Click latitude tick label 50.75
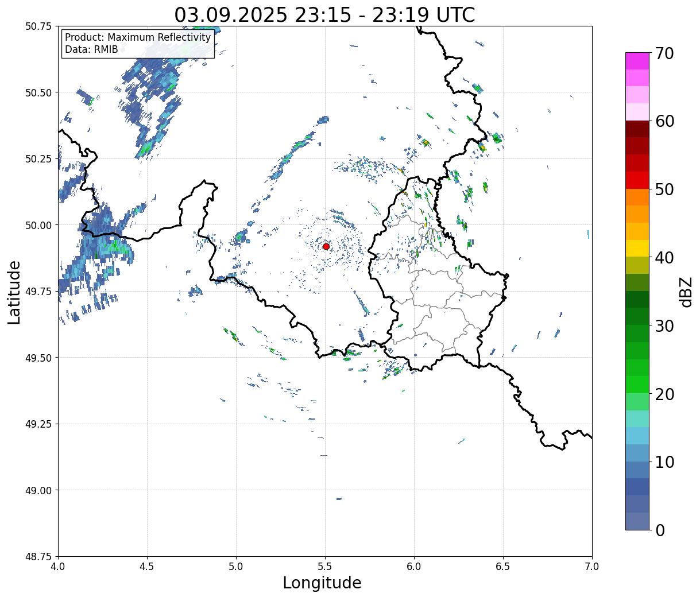 (x=38, y=26)
